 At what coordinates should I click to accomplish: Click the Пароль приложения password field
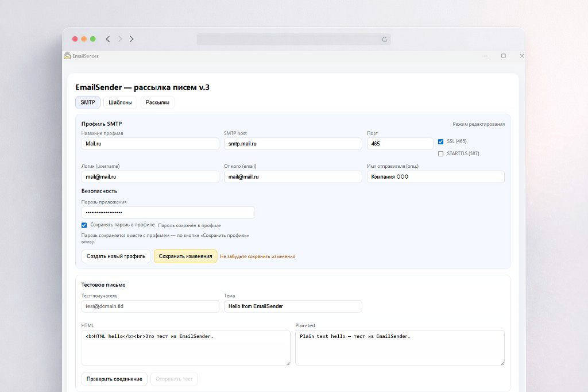tap(168, 213)
